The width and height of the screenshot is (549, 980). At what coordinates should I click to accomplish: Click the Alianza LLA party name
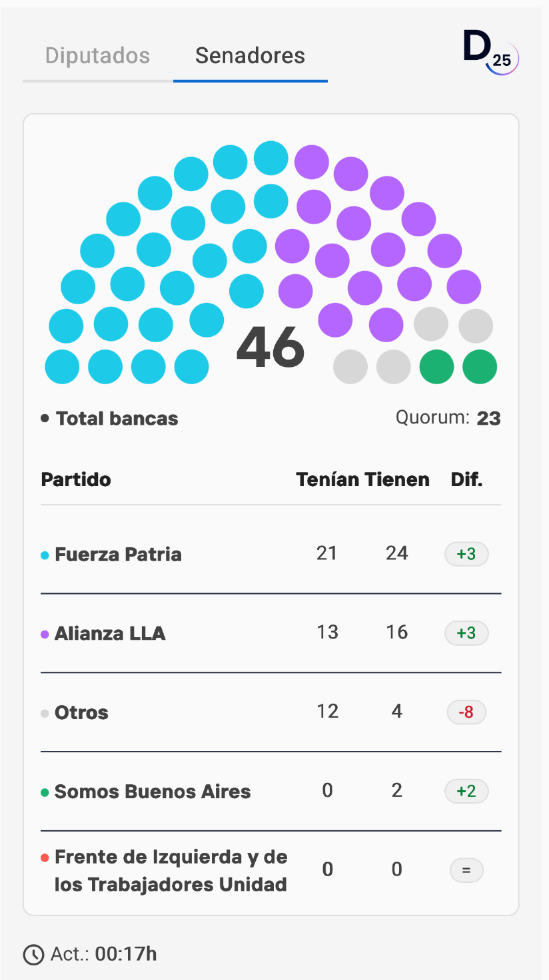point(110,634)
